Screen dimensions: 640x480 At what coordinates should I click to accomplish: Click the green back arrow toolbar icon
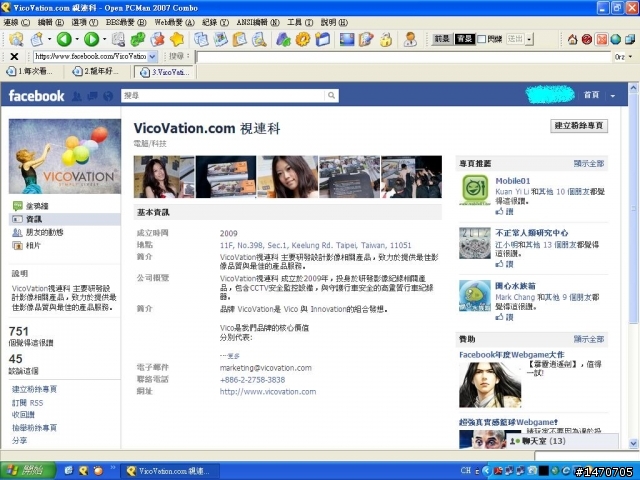click(x=64, y=39)
